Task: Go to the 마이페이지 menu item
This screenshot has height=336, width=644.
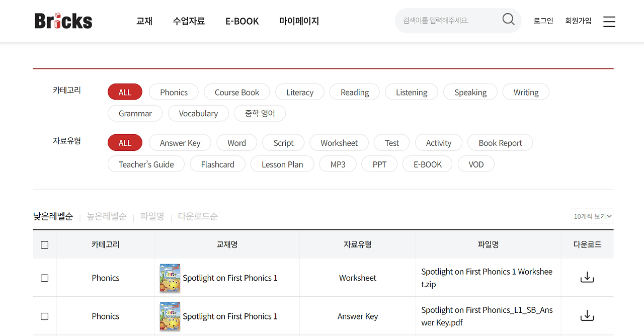Action: (x=299, y=21)
